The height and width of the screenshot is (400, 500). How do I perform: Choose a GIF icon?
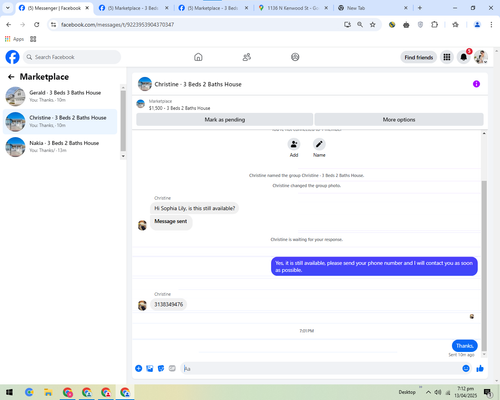(172, 368)
